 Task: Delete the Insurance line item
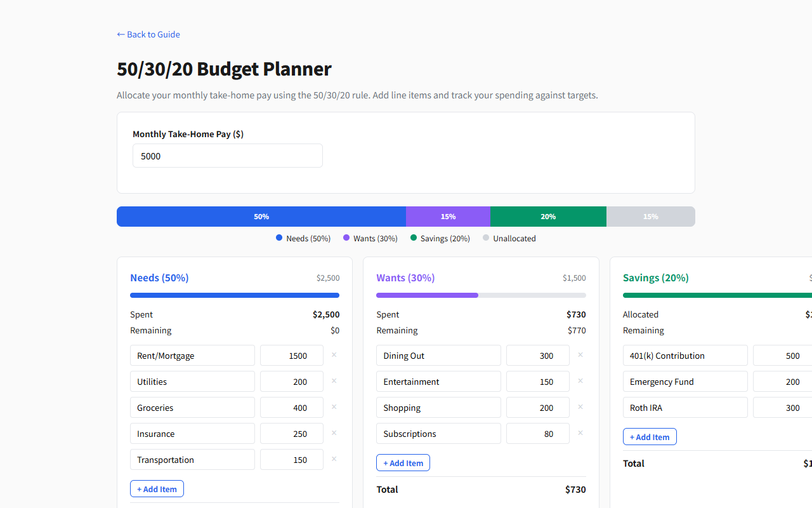pos(334,433)
